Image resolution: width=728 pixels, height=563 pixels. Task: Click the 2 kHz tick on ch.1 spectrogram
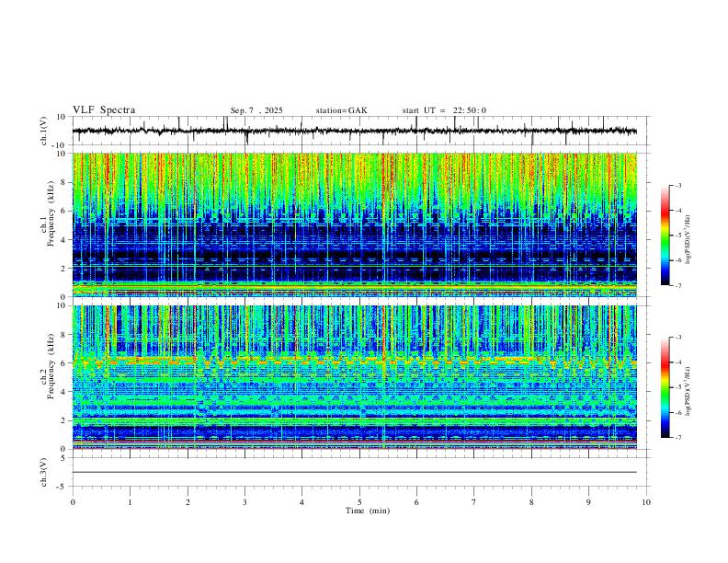[63, 269]
